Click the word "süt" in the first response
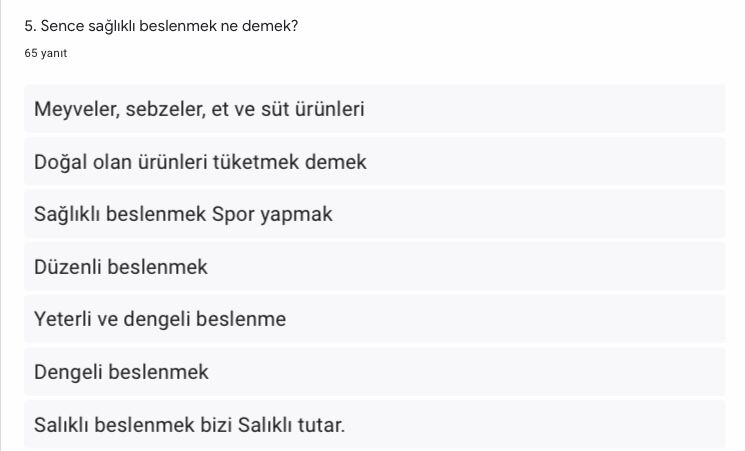 pyautogui.click(x=274, y=109)
